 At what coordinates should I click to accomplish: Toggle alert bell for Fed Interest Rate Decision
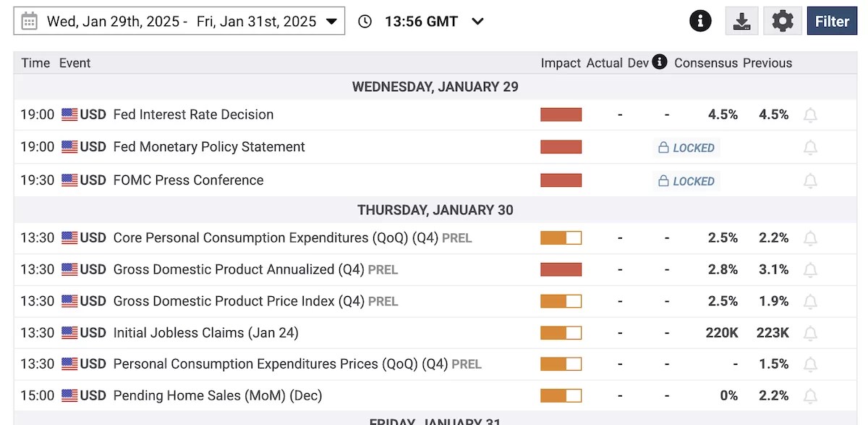pos(811,115)
